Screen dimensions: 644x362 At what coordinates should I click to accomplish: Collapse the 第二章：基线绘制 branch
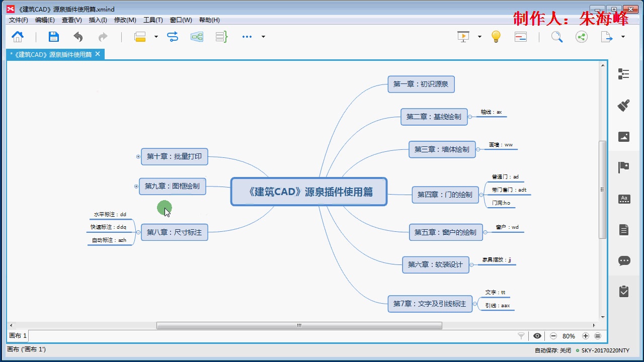[x=470, y=117]
